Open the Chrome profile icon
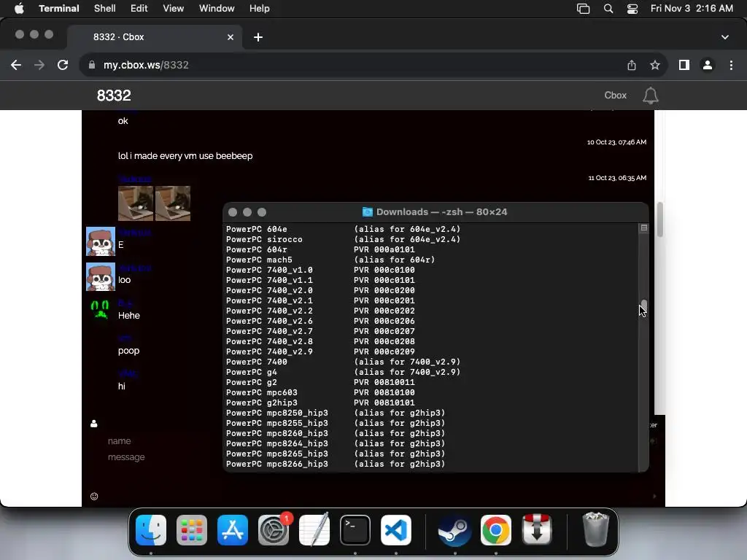Screen dimensions: 747x560 click(708, 65)
